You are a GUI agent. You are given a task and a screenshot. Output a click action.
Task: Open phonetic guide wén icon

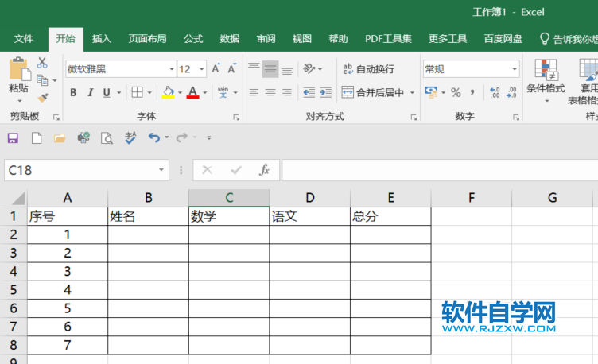click(x=223, y=92)
